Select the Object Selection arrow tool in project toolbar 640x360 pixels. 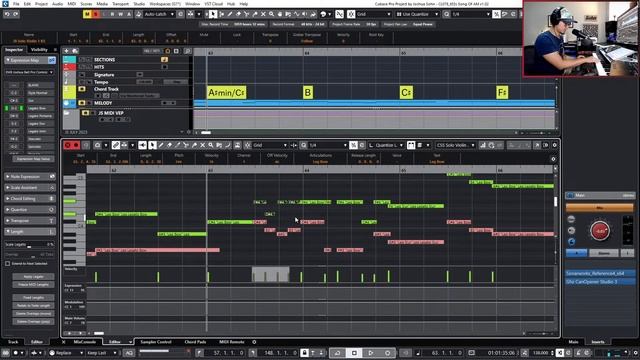[213, 14]
